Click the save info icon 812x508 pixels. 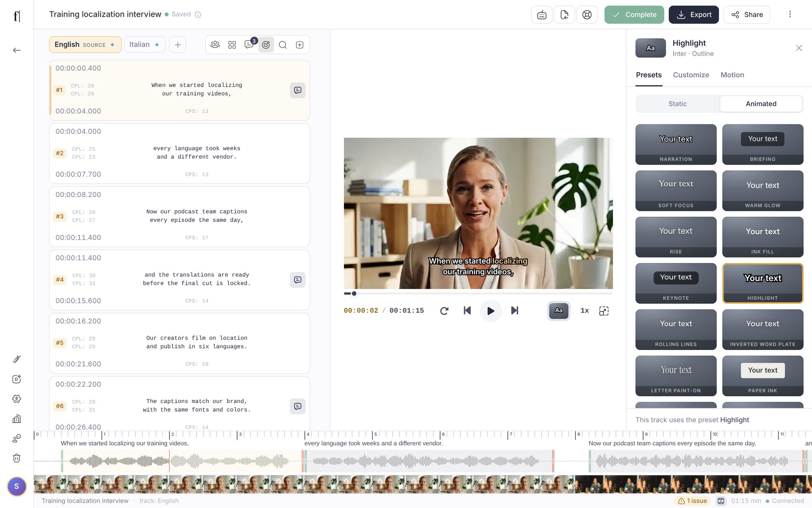pos(198,15)
